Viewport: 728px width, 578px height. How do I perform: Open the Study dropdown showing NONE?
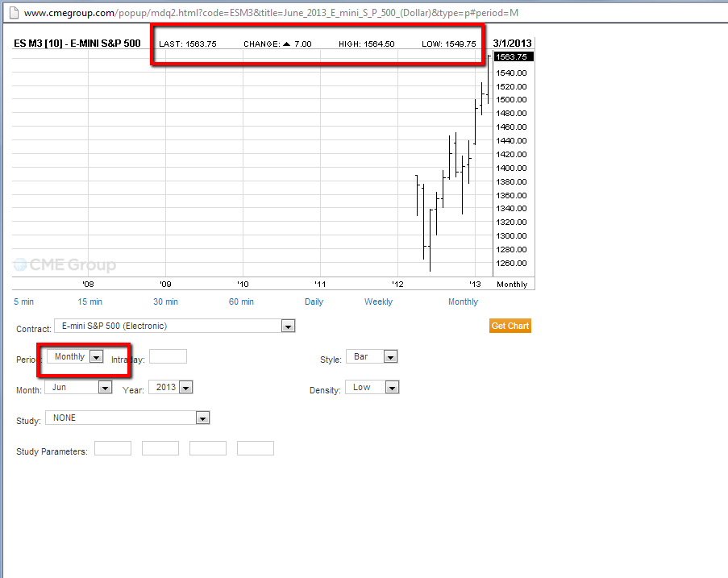(127, 418)
